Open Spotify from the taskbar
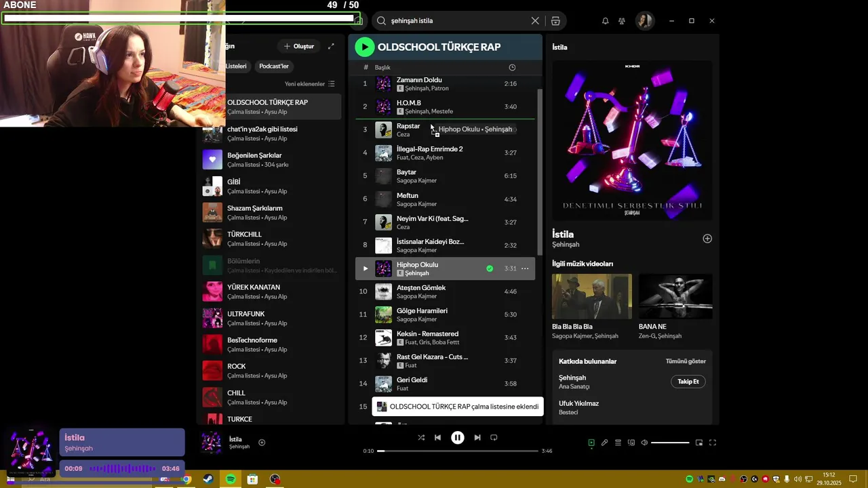The height and width of the screenshot is (488, 868). (x=231, y=479)
